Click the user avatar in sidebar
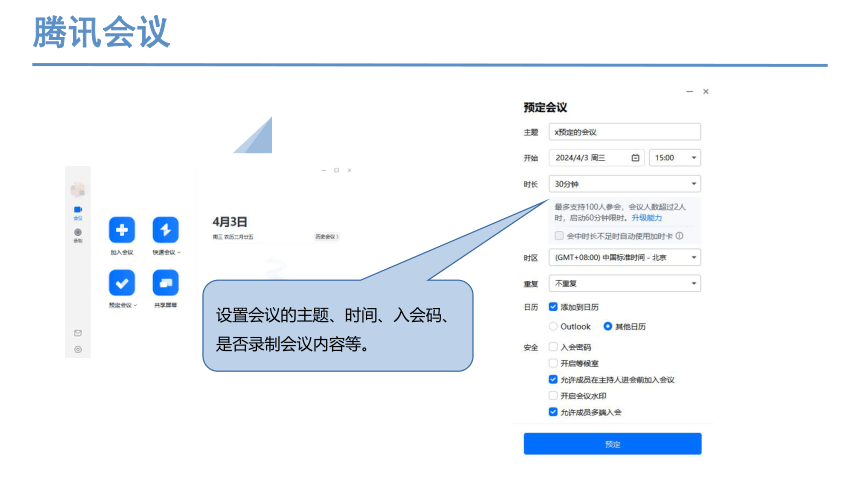This screenshot has width=860, height=484. pos(78,190)
